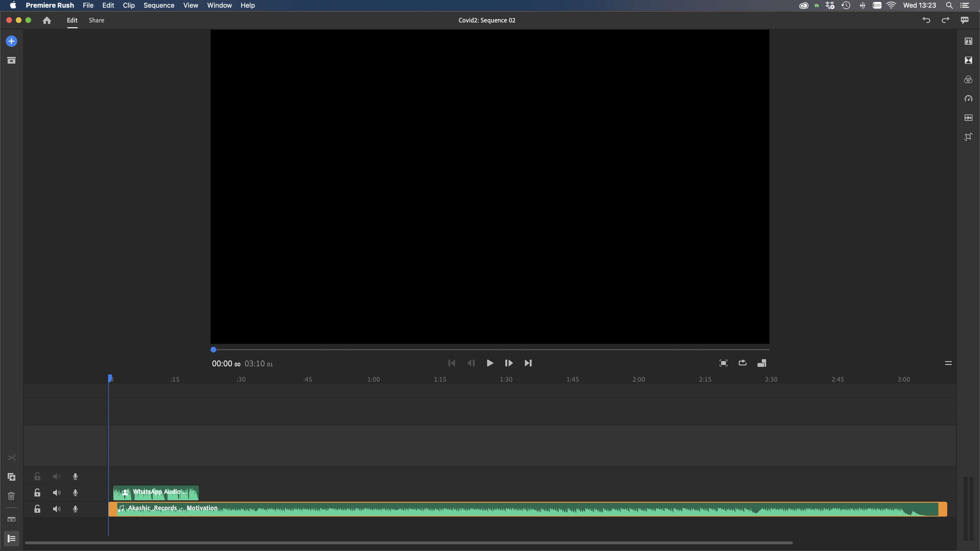Click the scissors Split tool

[11, 458]
